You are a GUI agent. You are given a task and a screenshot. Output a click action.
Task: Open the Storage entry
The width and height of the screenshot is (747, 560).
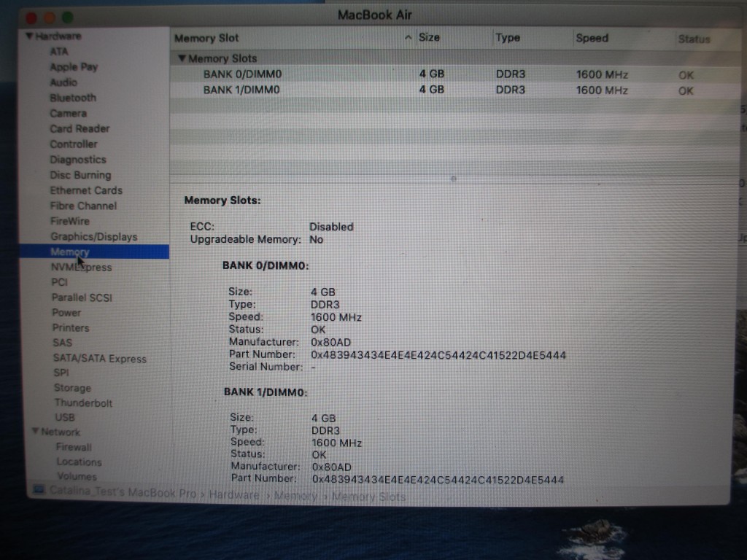72,388
